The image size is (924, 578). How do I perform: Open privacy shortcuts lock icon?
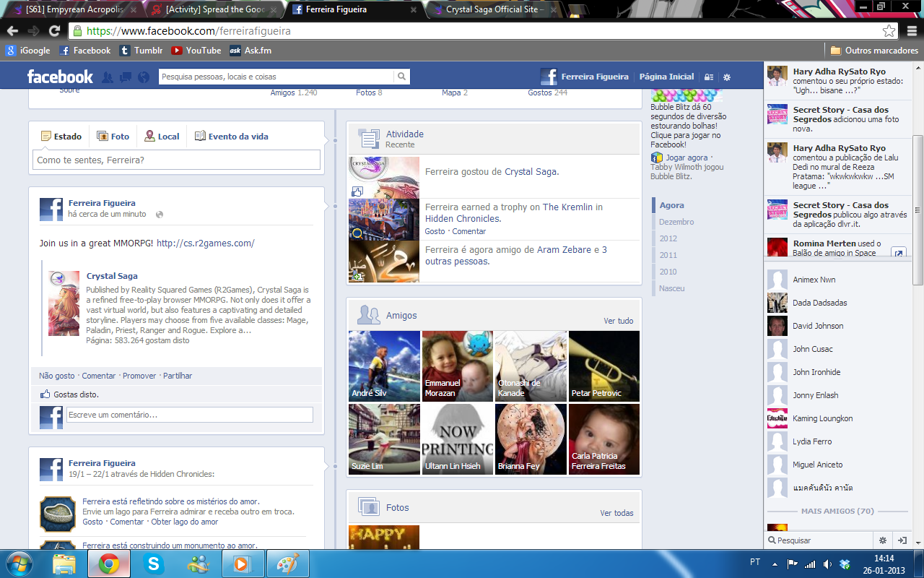point(709,77)
